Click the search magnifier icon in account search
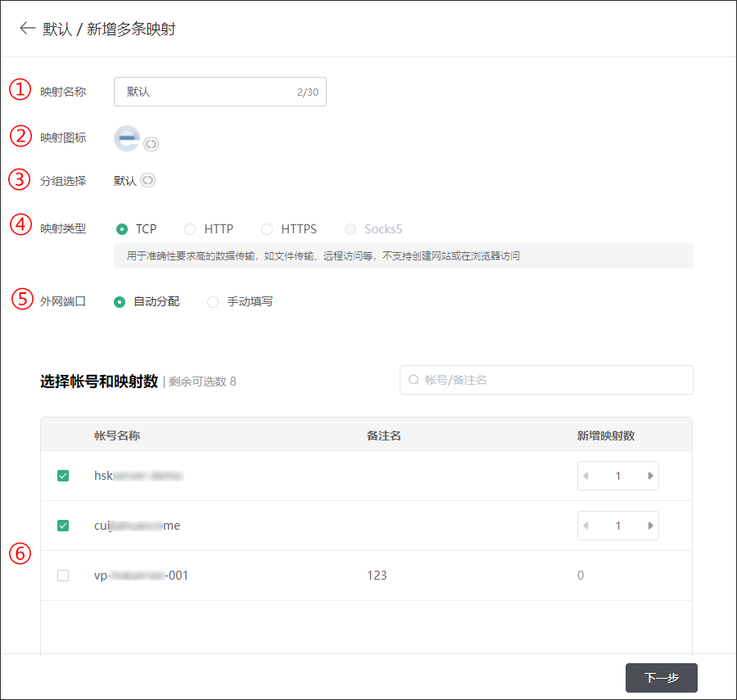The height and width of the screenshot is (700, 737). [414, 380]
